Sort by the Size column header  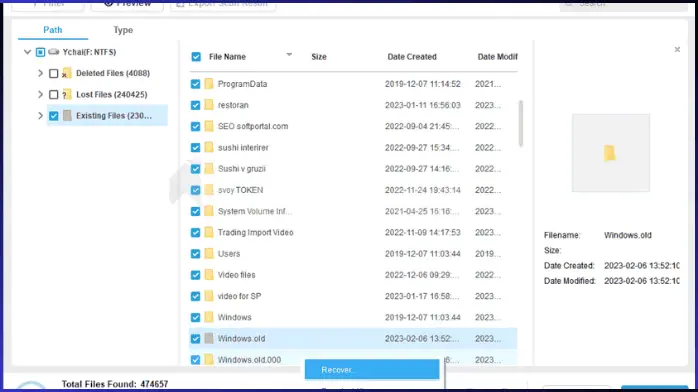319,57
